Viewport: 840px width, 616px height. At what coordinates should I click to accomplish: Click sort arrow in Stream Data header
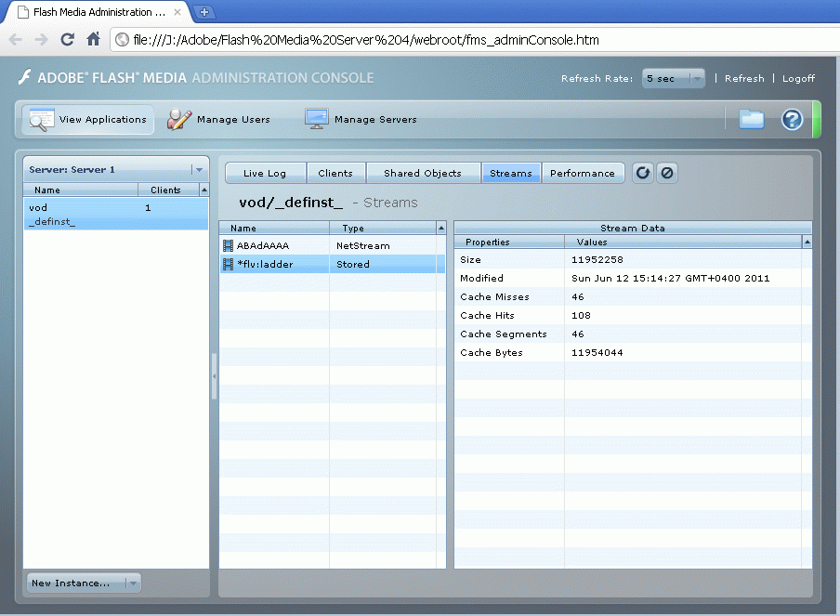807,242
